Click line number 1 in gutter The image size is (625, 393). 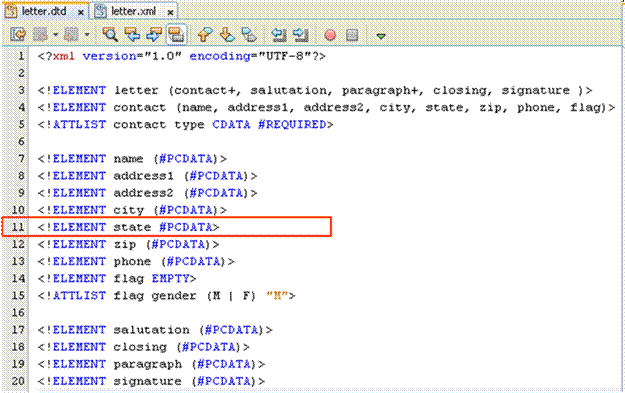21,56
